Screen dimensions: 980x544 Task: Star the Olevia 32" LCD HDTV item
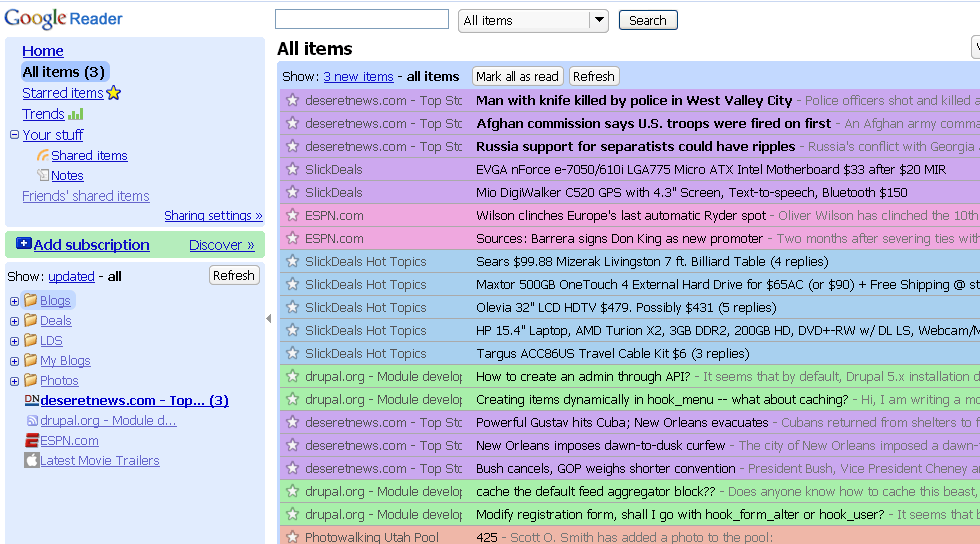tap(292, 307)
